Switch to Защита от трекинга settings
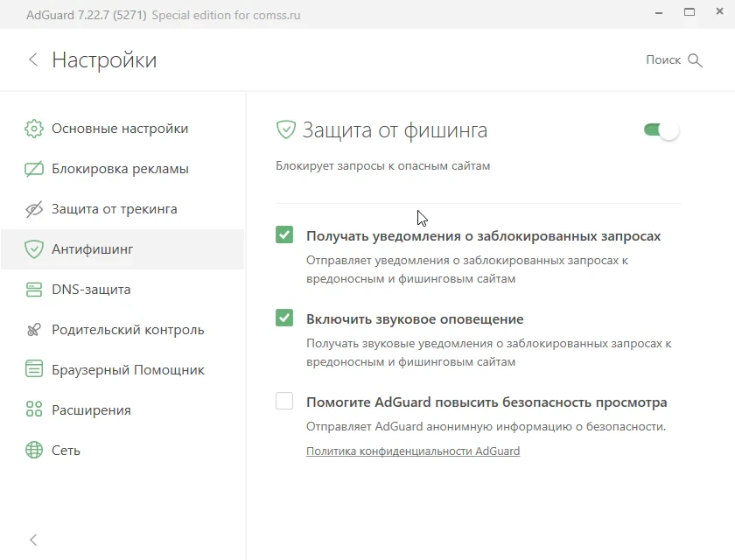This screenshot has width=735, height=560. pos(122,209)
